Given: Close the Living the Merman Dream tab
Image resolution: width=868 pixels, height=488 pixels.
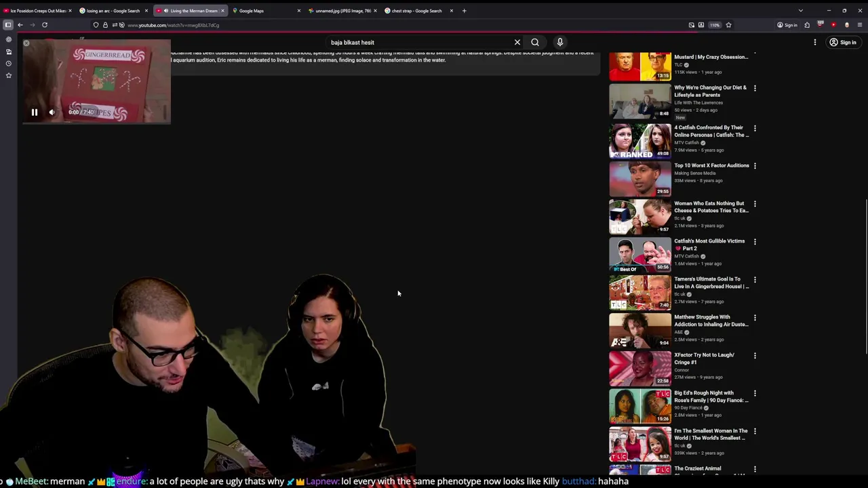Looking at the screenshot, I should (222, 11).
